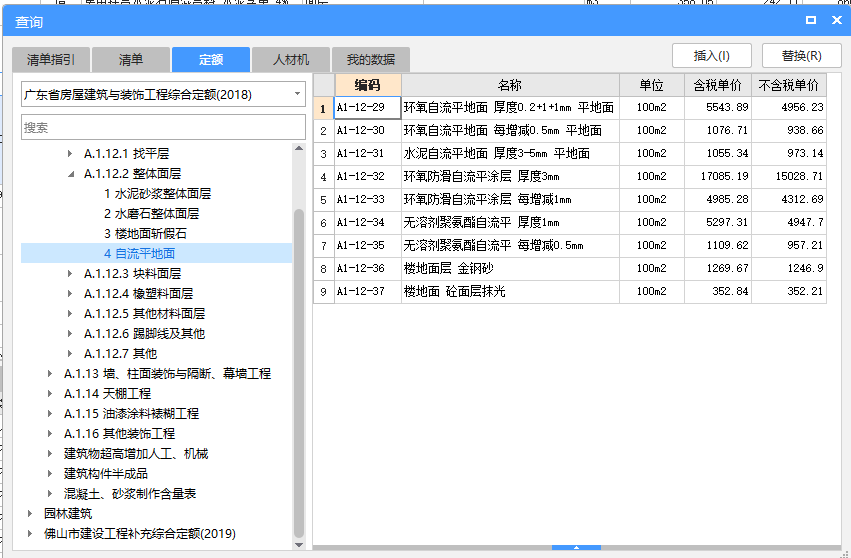The height and width of the screenshot is (558, 851).
Task: Select code cell A1-12-29
Action: tap(367, 107)
